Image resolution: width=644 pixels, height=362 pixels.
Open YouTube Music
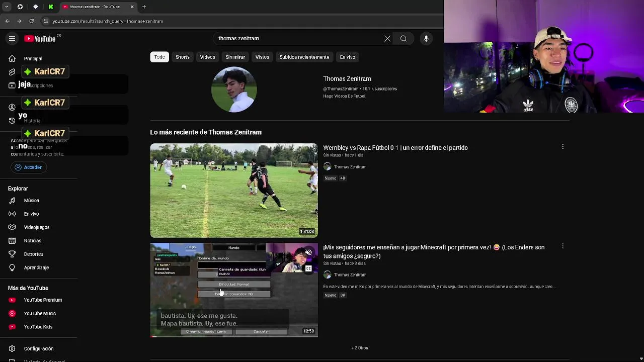coord(39,313)
